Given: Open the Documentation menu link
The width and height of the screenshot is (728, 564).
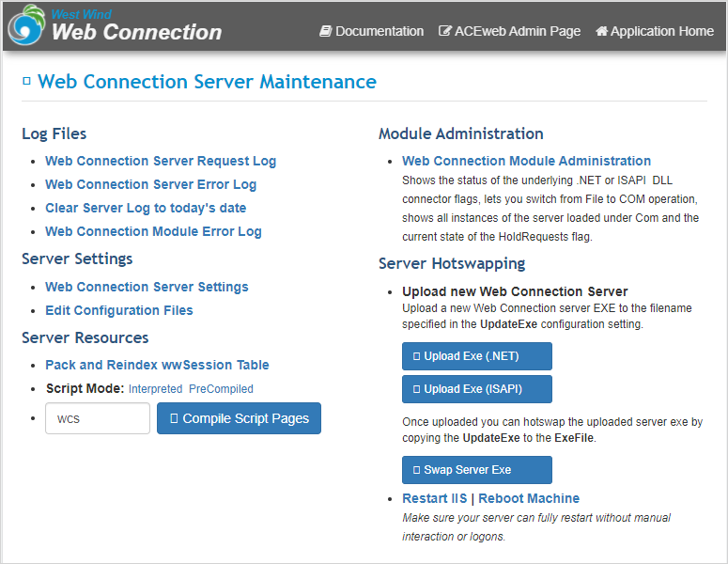Looking at the screenshot, I should [371, 31].
